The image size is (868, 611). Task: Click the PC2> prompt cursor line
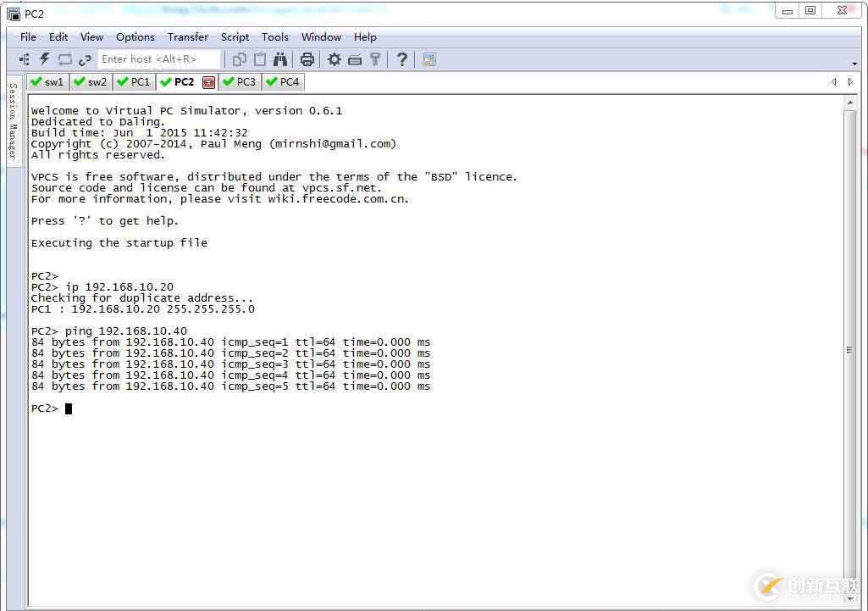click(x=52, y=408)
